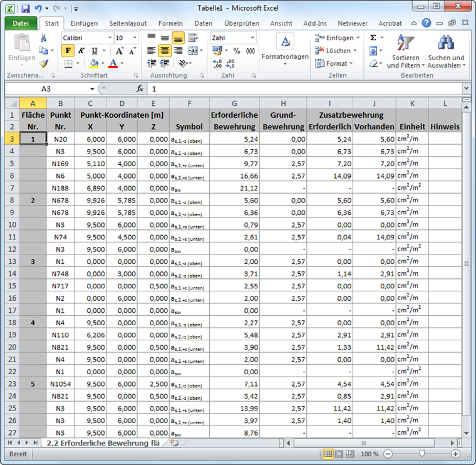The height and width of the screenshot is (465, 476).
Task: Apply thousands separator 000 icon
Action: point(251,51)
